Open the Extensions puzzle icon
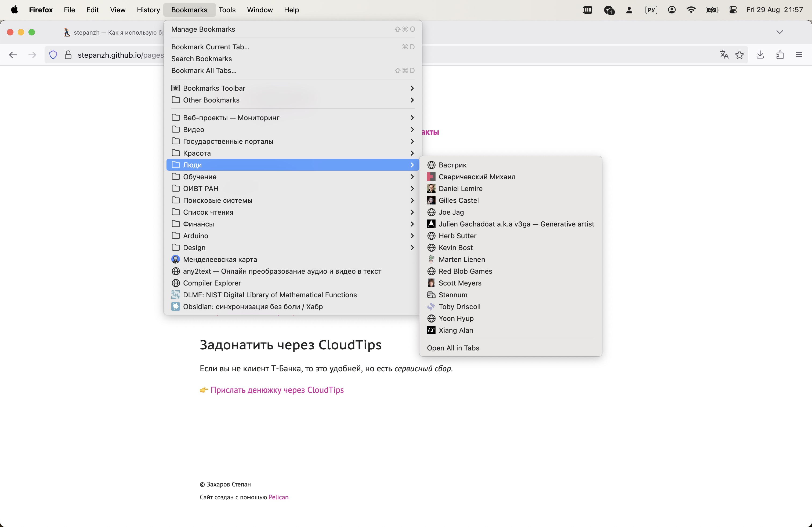This screenshot has width=812, height=527. 780,55
